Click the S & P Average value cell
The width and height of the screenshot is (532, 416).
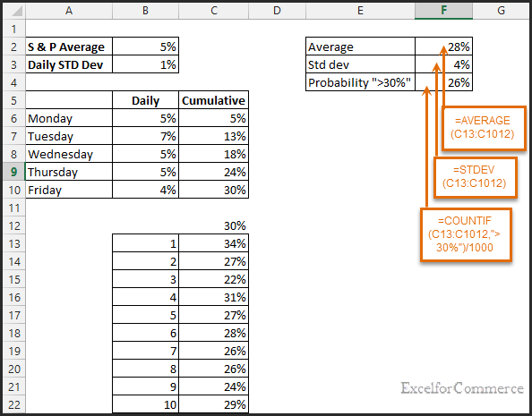[x=145, y=47]
